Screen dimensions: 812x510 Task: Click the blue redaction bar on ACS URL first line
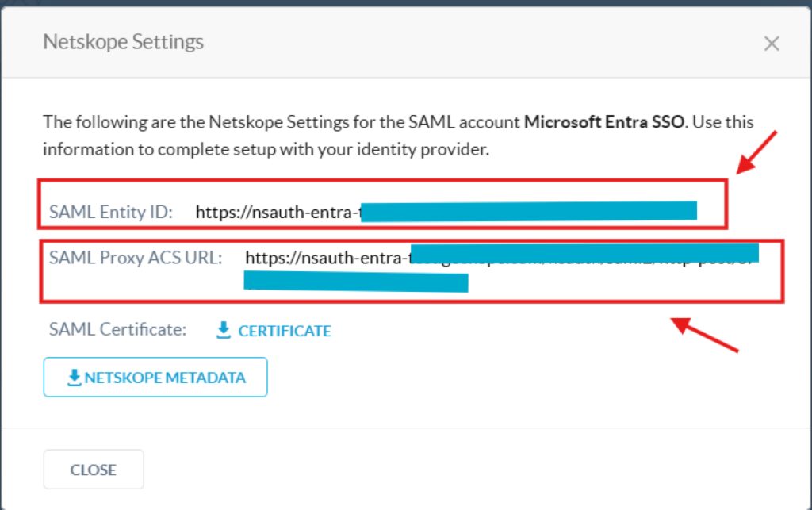584,253
